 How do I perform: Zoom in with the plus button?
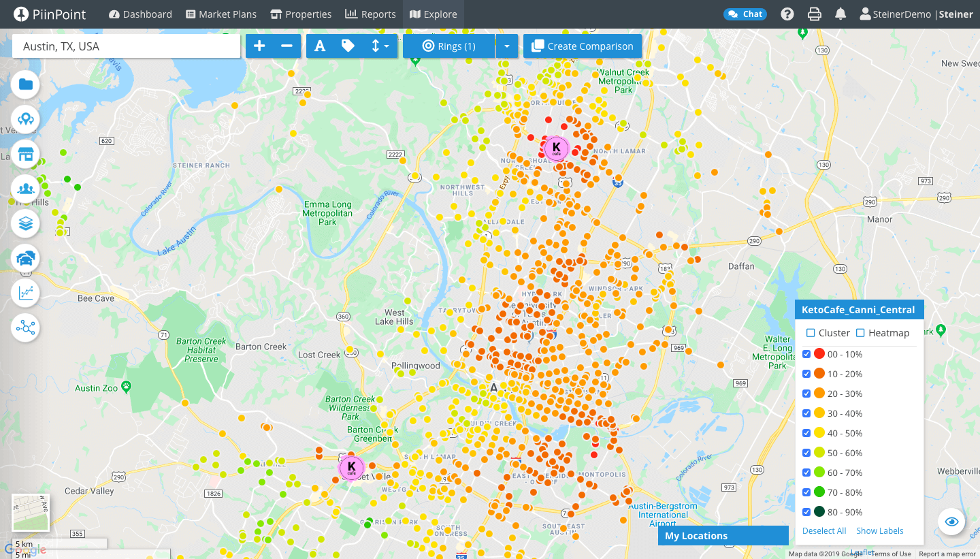click(259, 46)
